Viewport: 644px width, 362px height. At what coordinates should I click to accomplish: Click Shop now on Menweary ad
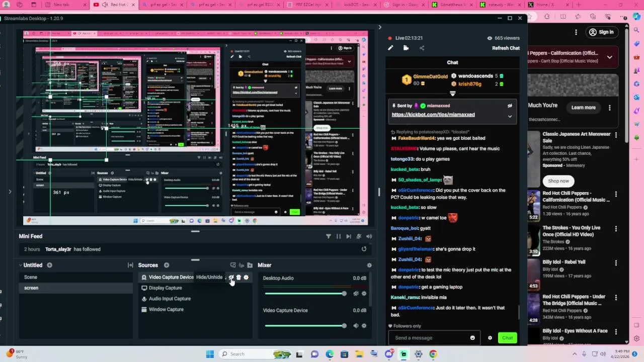click(x=558, y=181)
